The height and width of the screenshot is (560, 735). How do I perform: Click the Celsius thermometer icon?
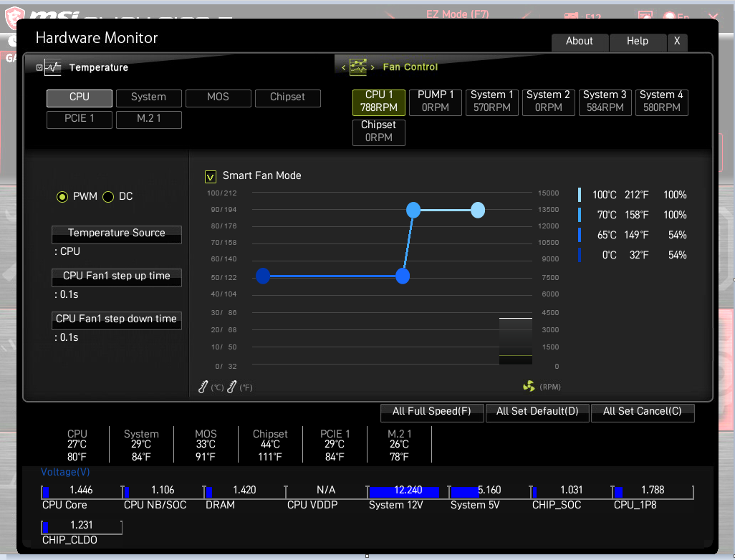tap(203, 387)
